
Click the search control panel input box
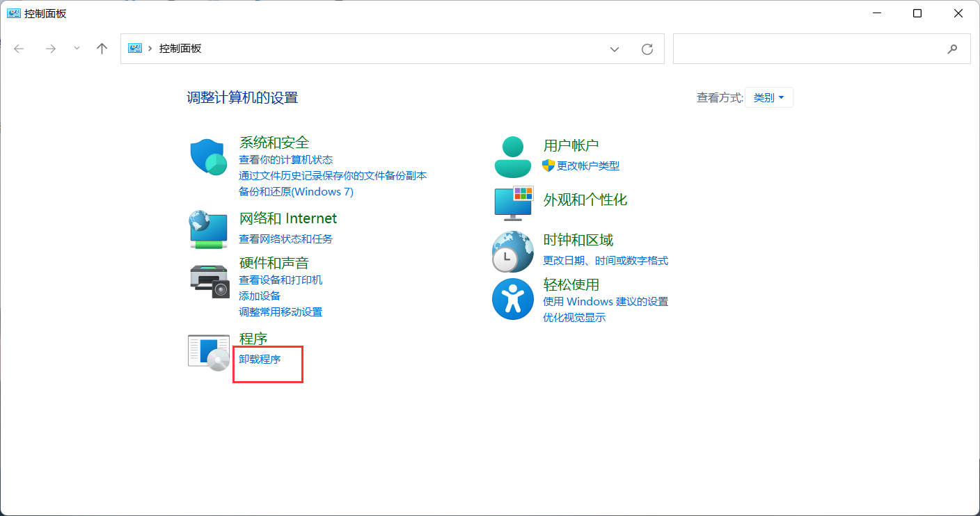[807, 49]
